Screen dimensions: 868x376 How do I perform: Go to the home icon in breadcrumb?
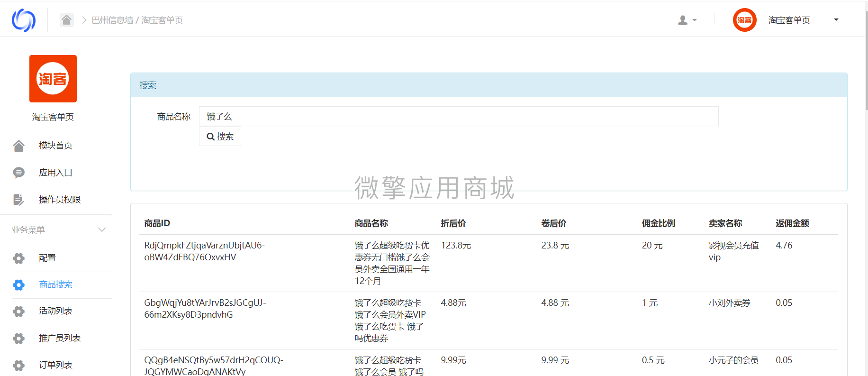(x=67, y=20)
